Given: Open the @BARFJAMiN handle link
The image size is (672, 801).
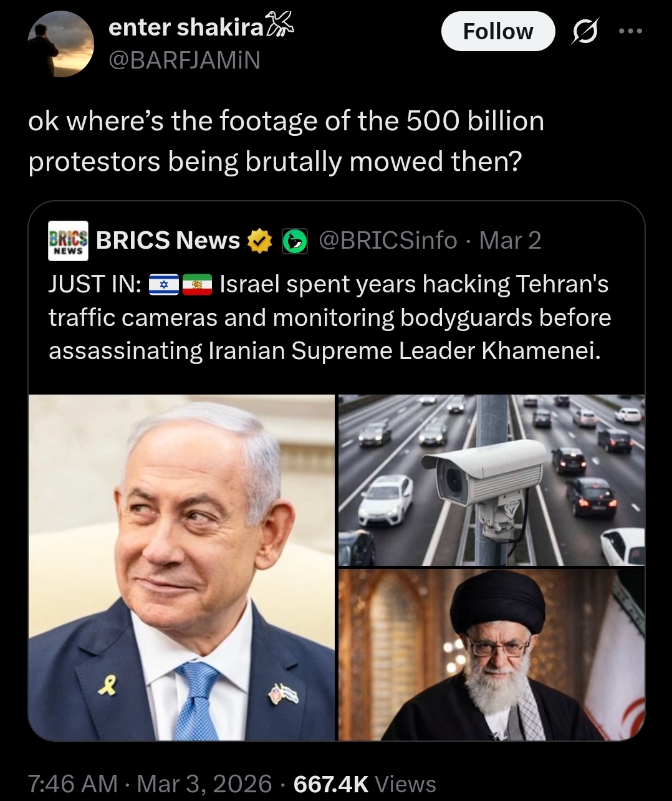Looking at the screenshot, I should coord(185,60).
